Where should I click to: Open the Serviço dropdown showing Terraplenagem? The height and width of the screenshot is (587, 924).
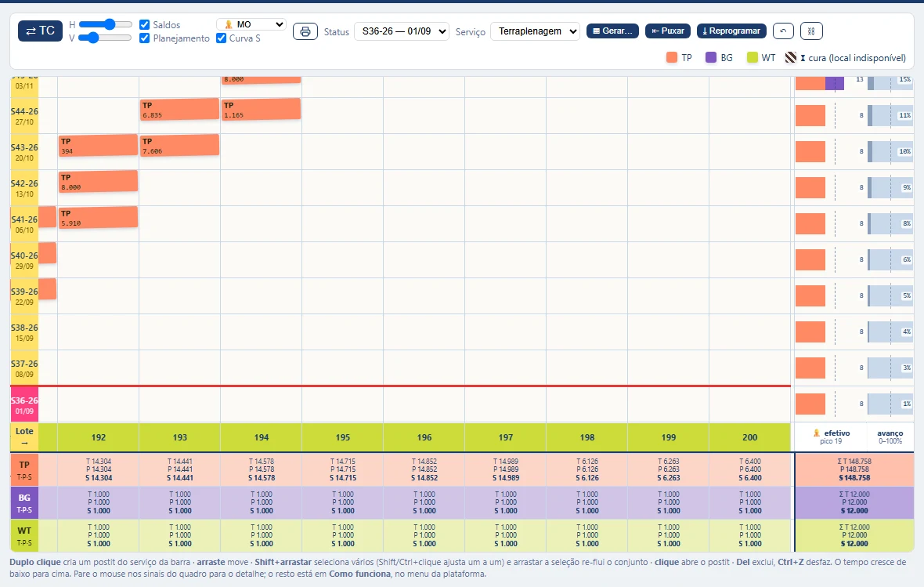[535, 31]
